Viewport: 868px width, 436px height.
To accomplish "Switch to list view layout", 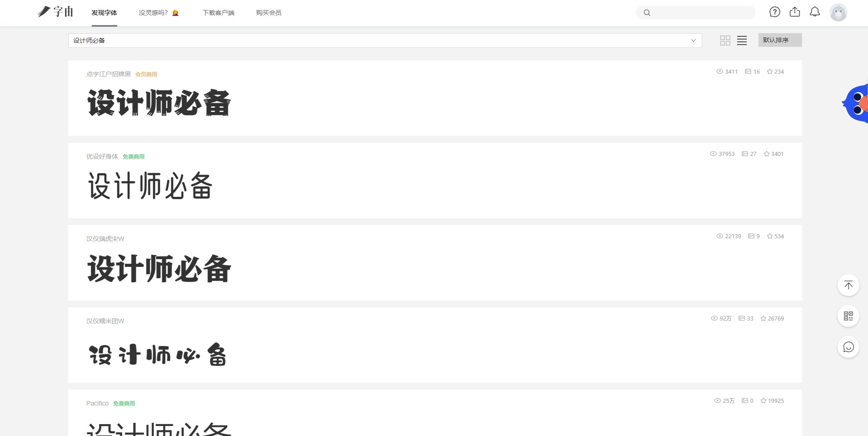I will 742,40.
